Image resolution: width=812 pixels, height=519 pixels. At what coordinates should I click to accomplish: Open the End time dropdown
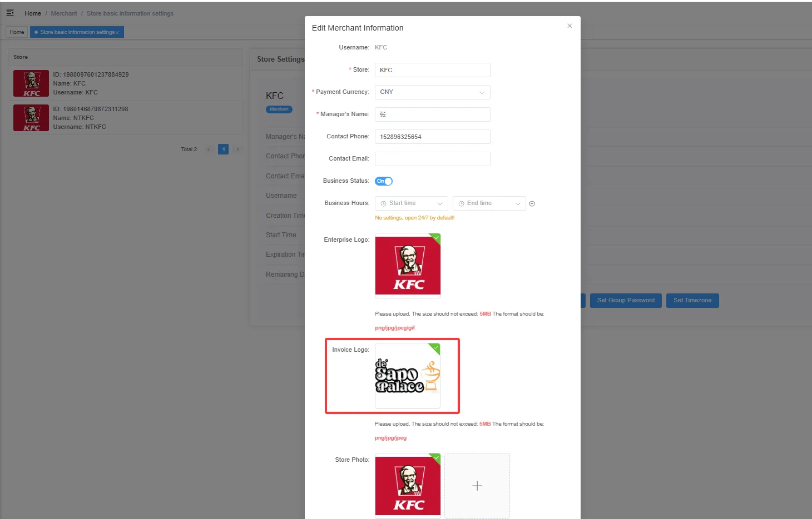tap(489, 203)
